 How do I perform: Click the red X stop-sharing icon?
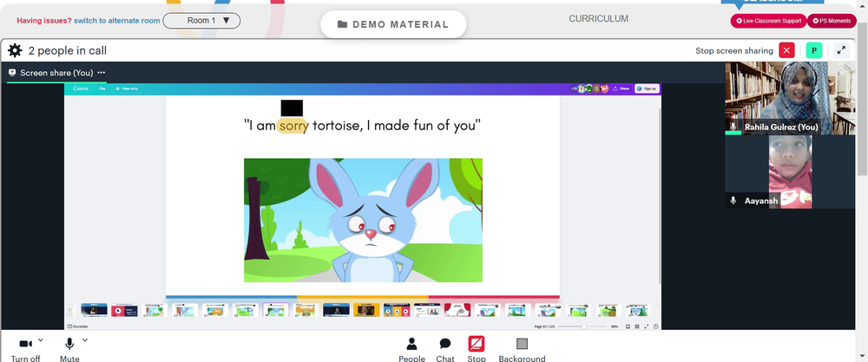(786, 50)
